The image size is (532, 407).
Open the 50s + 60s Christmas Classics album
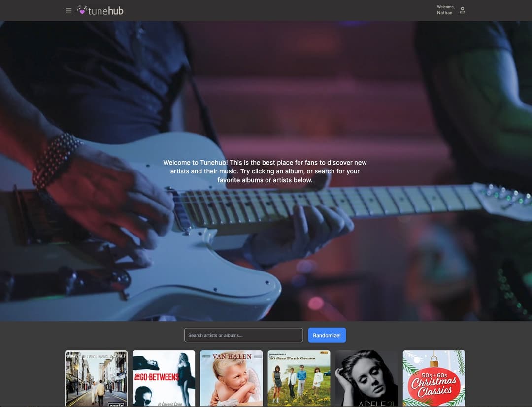pyautogui.click(x=433, y=378)
